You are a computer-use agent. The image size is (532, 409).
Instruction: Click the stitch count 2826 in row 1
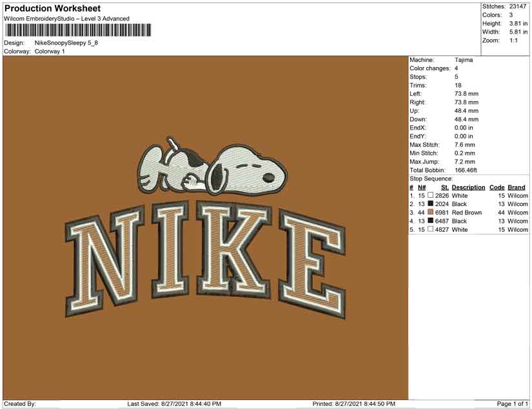(x=442, y=196)
